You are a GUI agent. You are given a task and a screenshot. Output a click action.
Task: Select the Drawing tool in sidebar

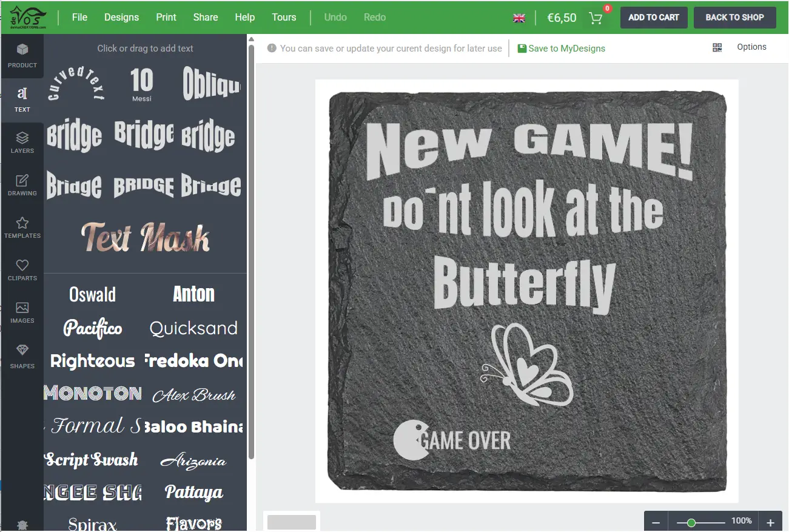tap(22, 185)
